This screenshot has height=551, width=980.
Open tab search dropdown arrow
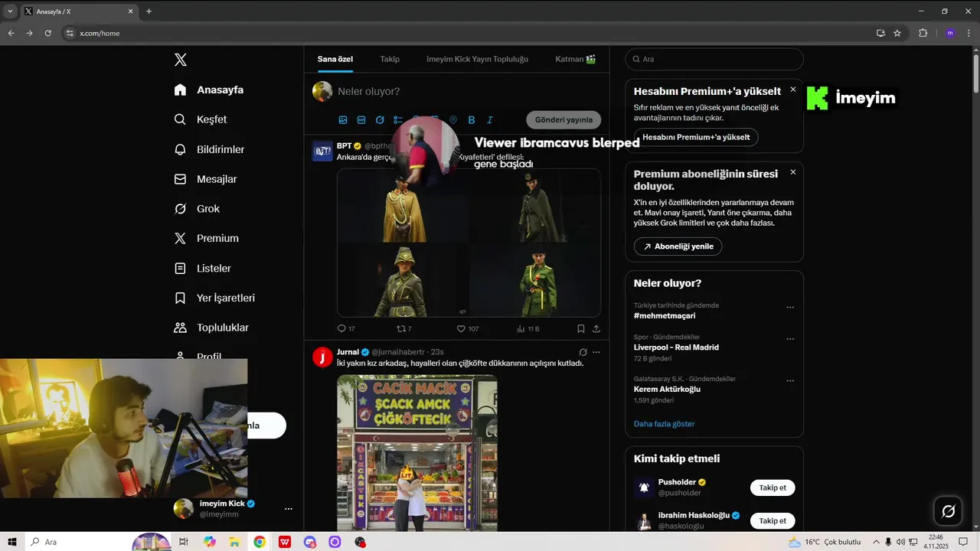click(9, 11)
